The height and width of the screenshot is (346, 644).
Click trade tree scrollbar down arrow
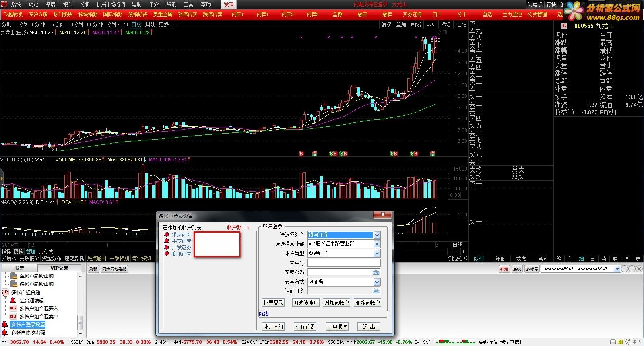pyautogui.click(x=80, y=333)
